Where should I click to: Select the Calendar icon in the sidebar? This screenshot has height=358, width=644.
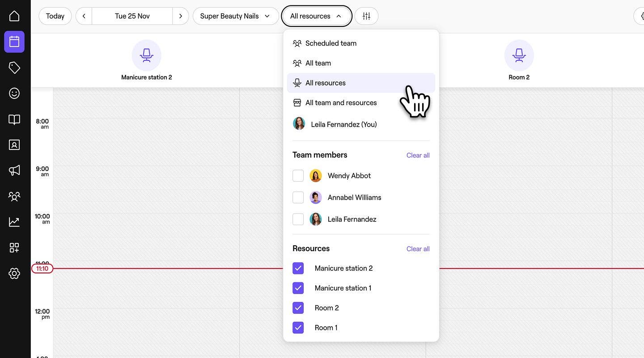14,41
